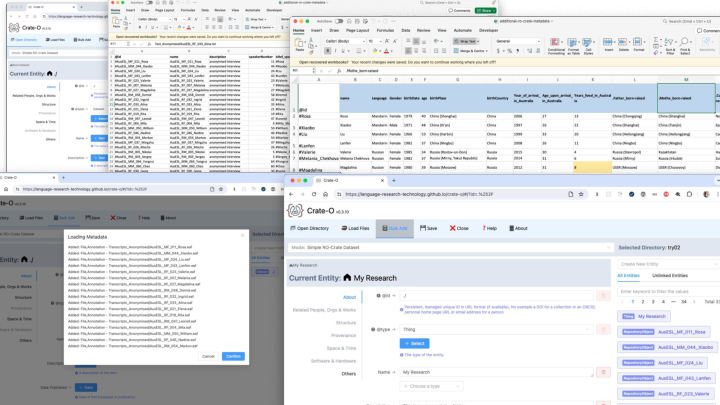
Task: Bookmark page star in bottom-right browser
Action: (581, 194)
